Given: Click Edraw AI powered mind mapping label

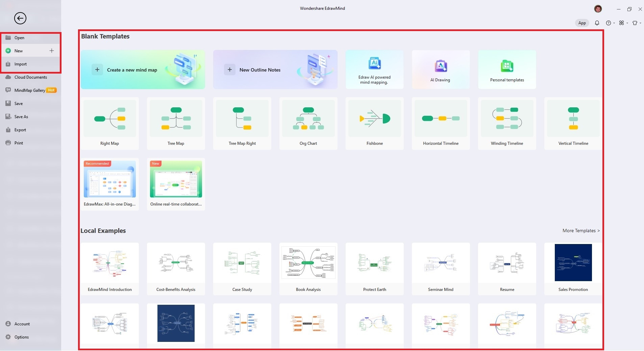Looking at the screenshot, I should click(374, 80).
